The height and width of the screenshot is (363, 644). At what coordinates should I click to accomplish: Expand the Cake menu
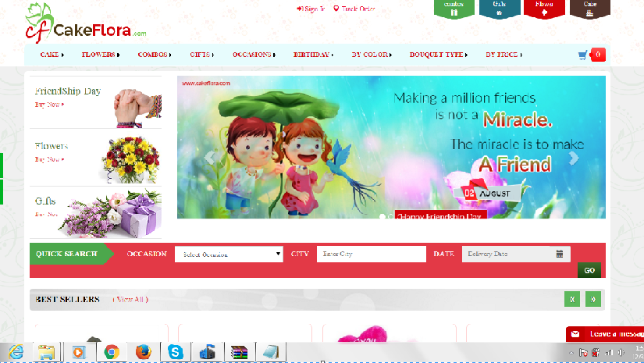click(52, 55)
